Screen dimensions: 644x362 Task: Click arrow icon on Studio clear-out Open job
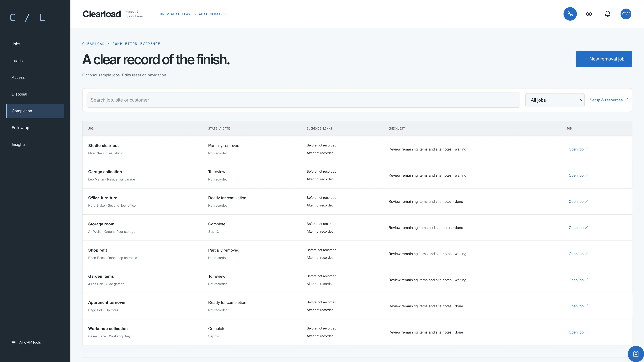point(586,149)
